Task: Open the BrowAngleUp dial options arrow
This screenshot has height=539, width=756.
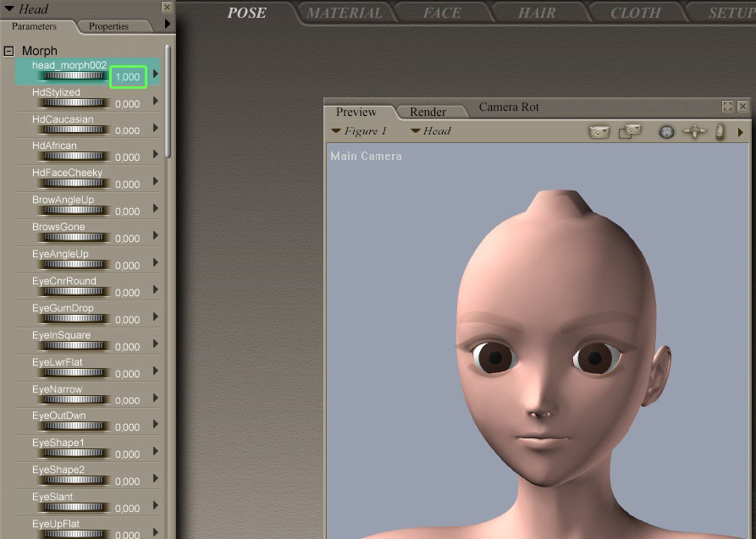Action: coord(155,208)
